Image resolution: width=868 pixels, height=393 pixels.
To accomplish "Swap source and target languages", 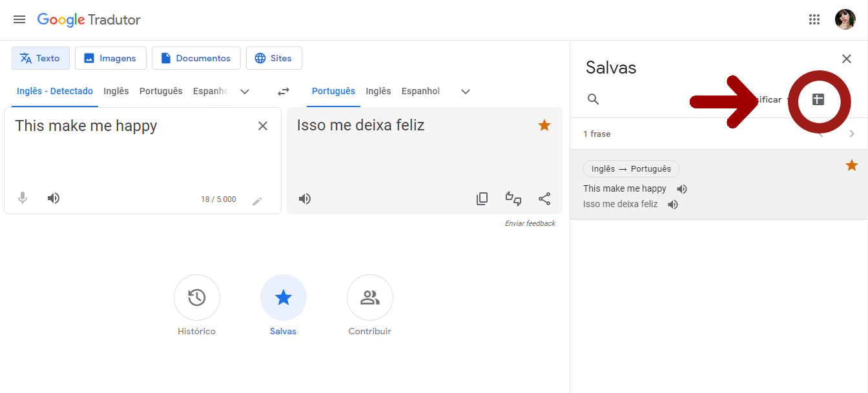I will 283,91.
